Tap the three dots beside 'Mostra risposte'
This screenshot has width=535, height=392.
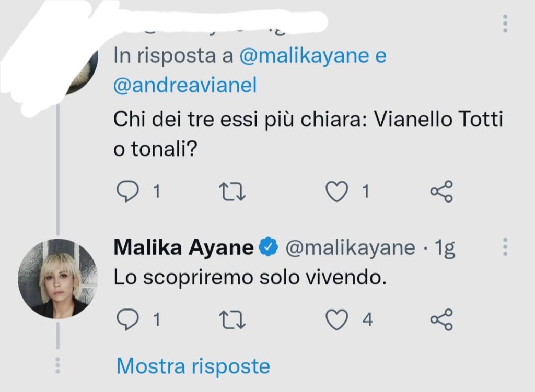click(58, 365)
